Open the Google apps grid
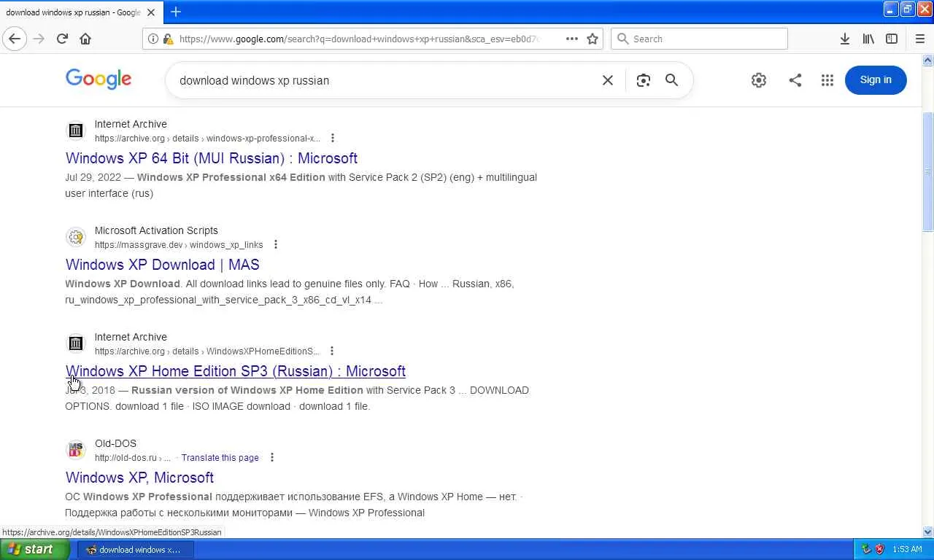 click(827, 80)
